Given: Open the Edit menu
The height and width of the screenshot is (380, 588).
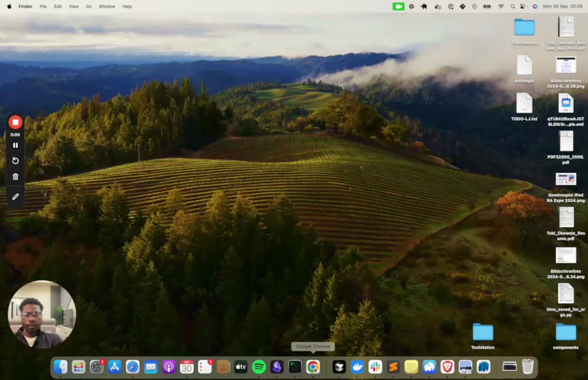Looking at the screenshot, I should click(x=58, y=6).
